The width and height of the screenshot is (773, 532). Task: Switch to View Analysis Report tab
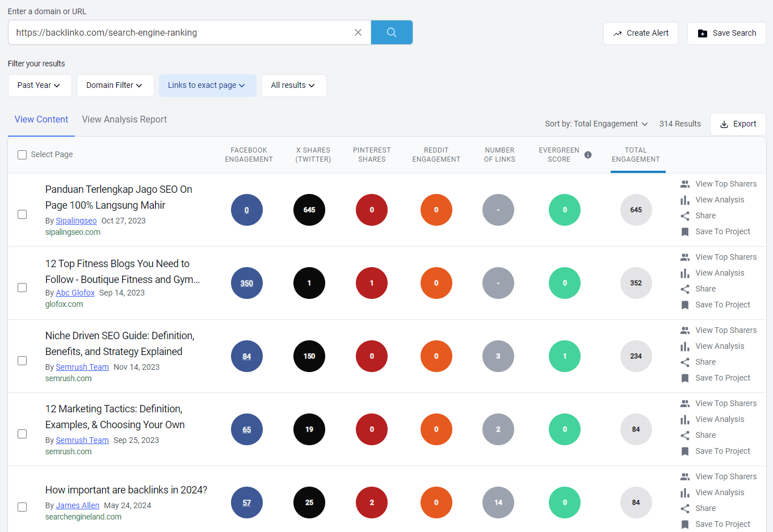coord(124,120)
